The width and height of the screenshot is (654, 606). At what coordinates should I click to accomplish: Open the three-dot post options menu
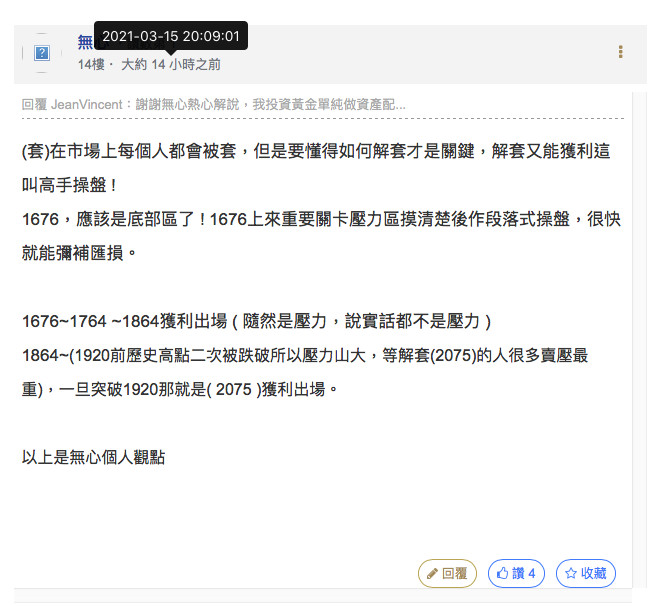click(620, 52)
